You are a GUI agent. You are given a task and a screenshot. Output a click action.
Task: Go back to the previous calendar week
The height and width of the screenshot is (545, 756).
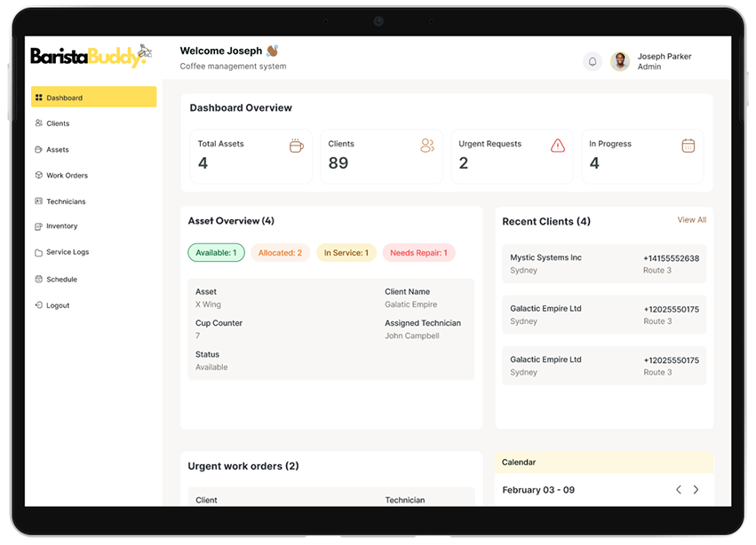pyautogui.click(x=678, y=489)
